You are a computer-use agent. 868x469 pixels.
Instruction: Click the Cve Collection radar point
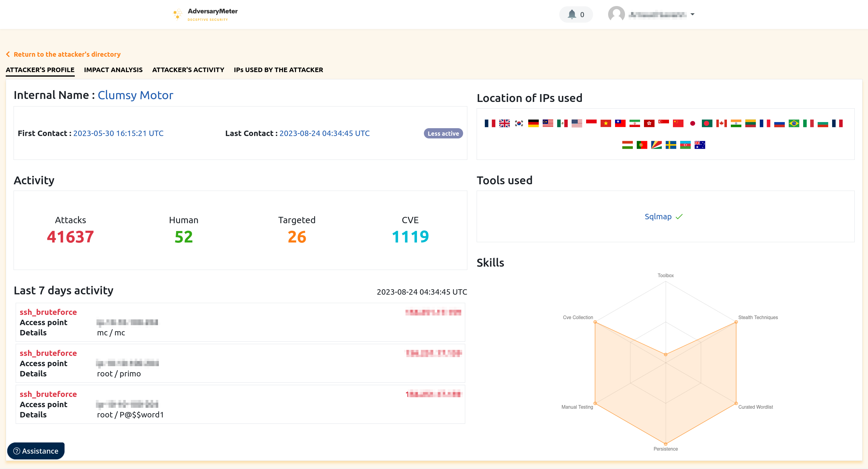[x=595, y=322]
